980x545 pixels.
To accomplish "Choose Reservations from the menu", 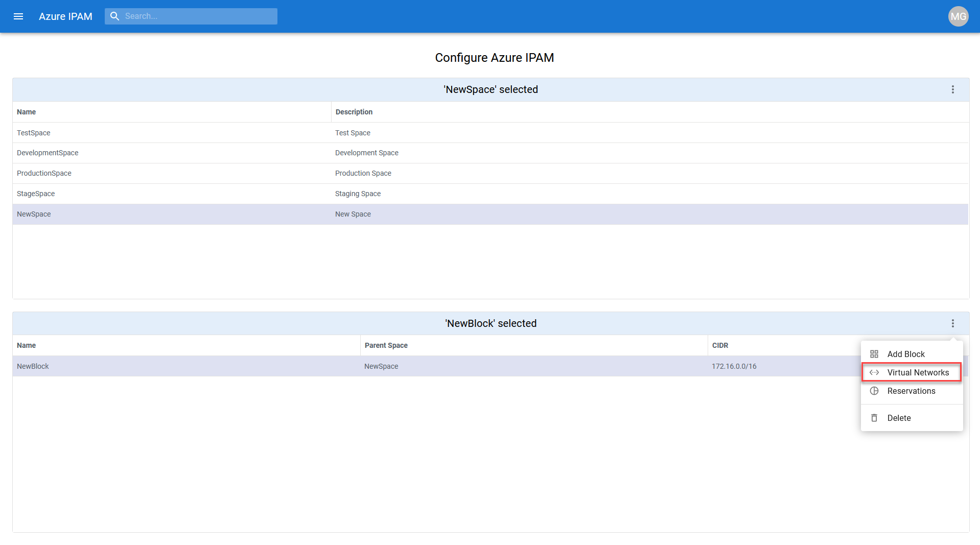I will [912, 391].
